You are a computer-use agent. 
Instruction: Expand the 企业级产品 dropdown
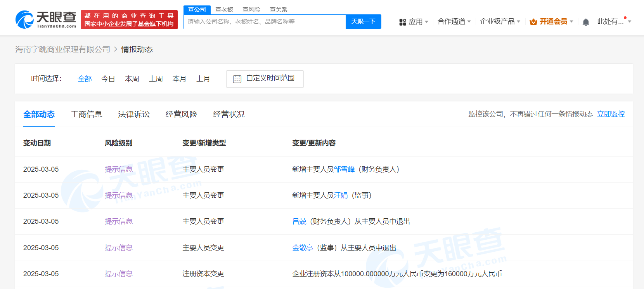tap(500, 21)
